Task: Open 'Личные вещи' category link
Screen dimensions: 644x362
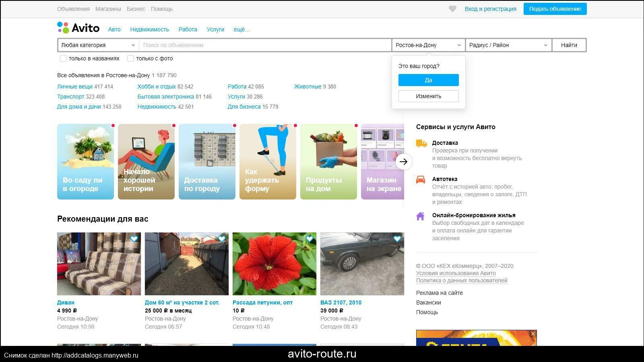Action: pyautogui.click(x=75, y=86)
